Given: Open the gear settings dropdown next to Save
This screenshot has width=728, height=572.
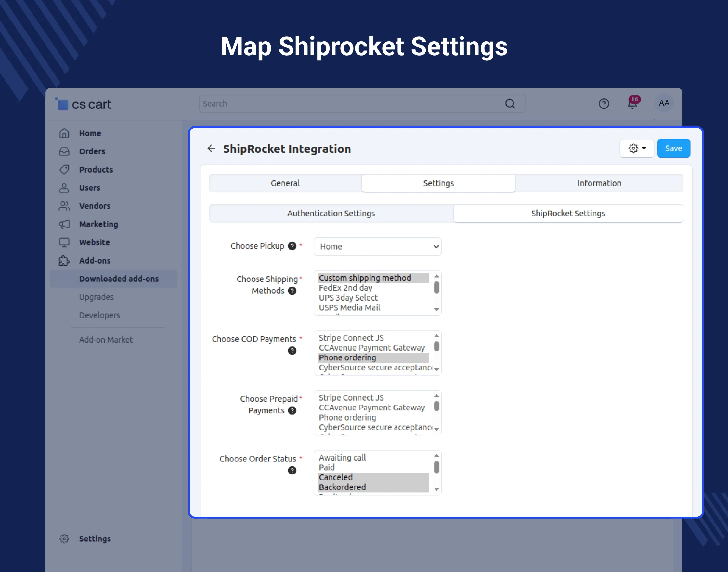Looking at the screenshot, I should 636,148.
